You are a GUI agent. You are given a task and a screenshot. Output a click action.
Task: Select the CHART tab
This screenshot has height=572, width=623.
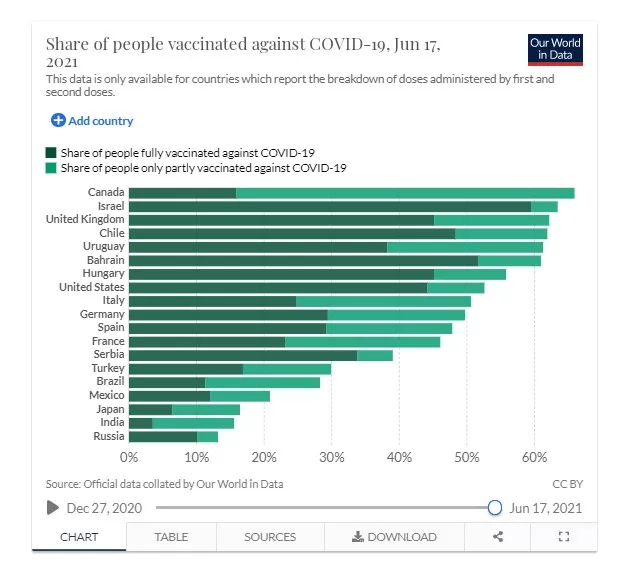pos(79,537)
